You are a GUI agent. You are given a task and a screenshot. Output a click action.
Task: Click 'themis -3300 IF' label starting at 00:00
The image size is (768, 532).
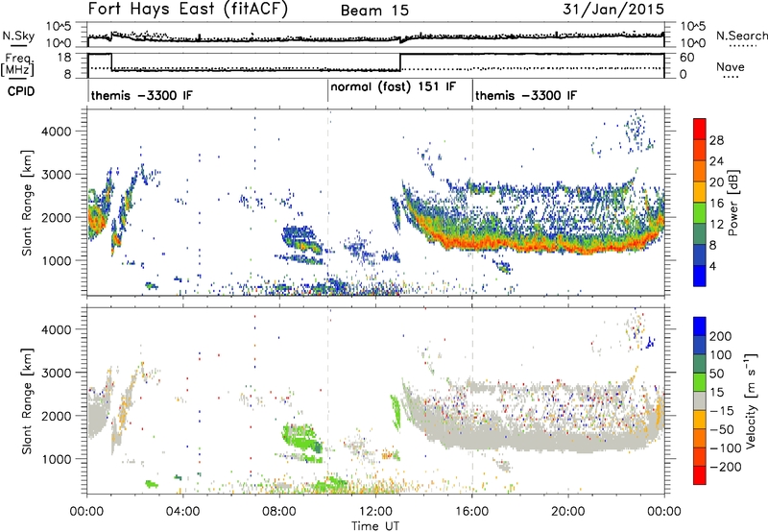point(142,95)
